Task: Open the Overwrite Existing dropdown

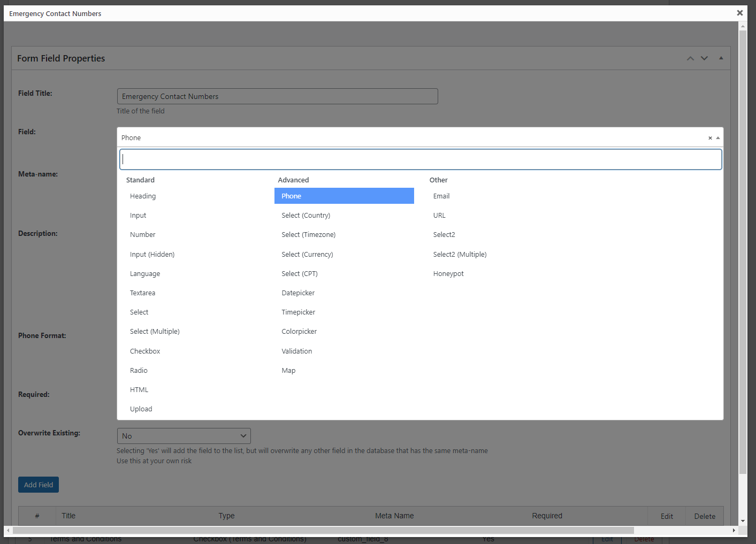Action: click(184, 436)
